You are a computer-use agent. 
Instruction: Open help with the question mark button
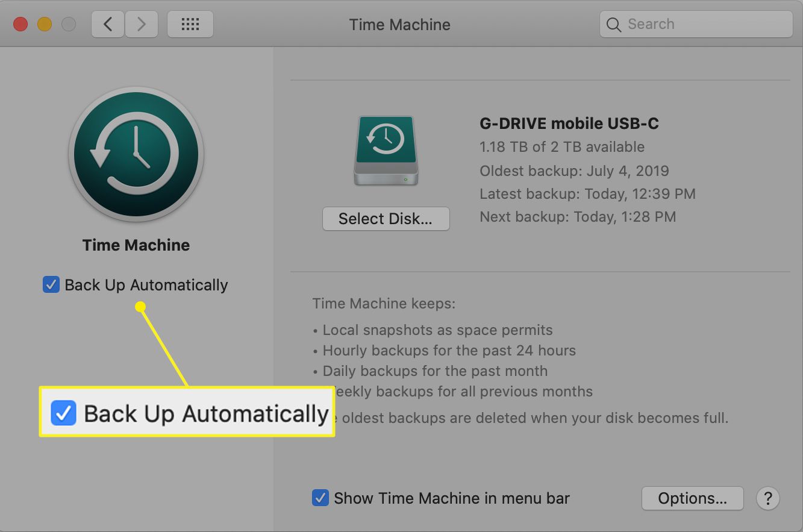point(767,498)
